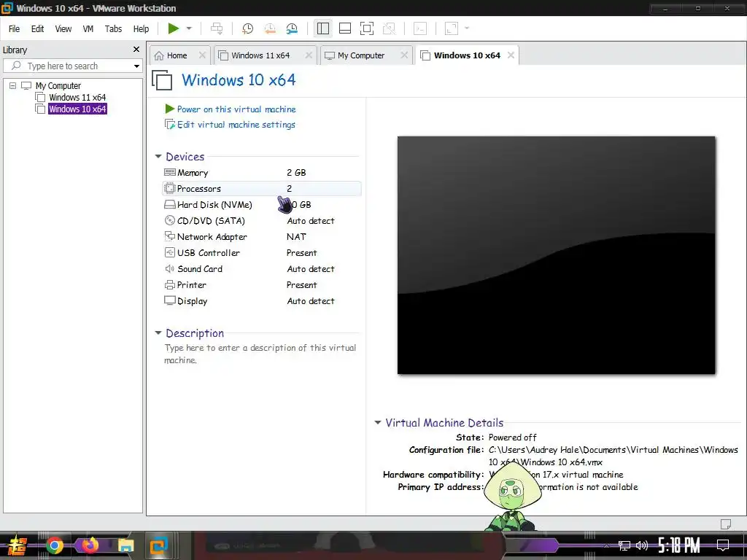
Task: Click the stretch guest display icon
Action: 451,28
